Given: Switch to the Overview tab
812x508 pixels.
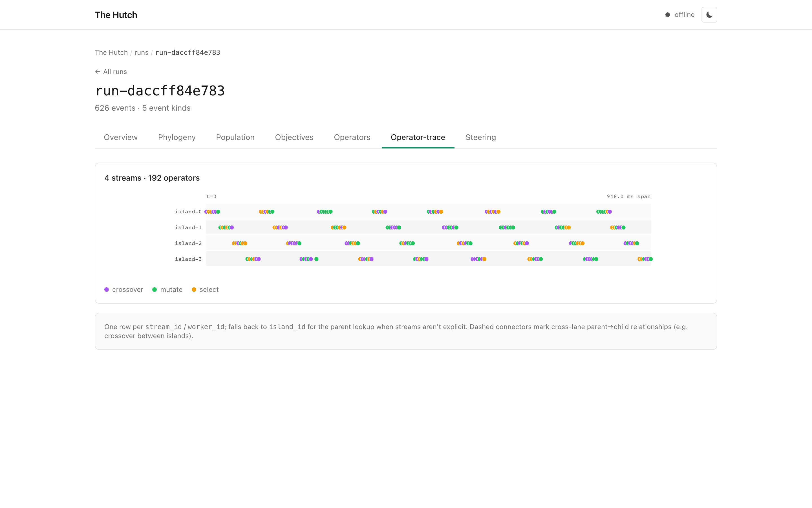Looking at the screenshot, I should pos(121,137).
